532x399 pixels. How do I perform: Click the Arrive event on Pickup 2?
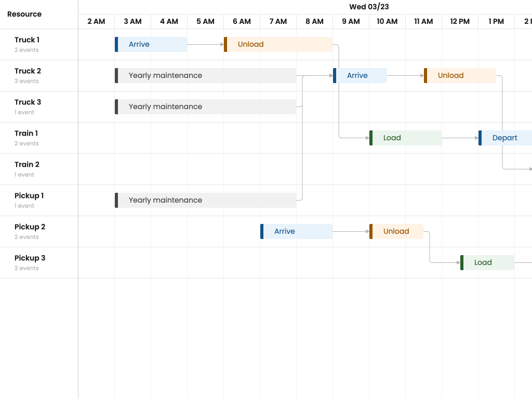[x=296, y=232]
